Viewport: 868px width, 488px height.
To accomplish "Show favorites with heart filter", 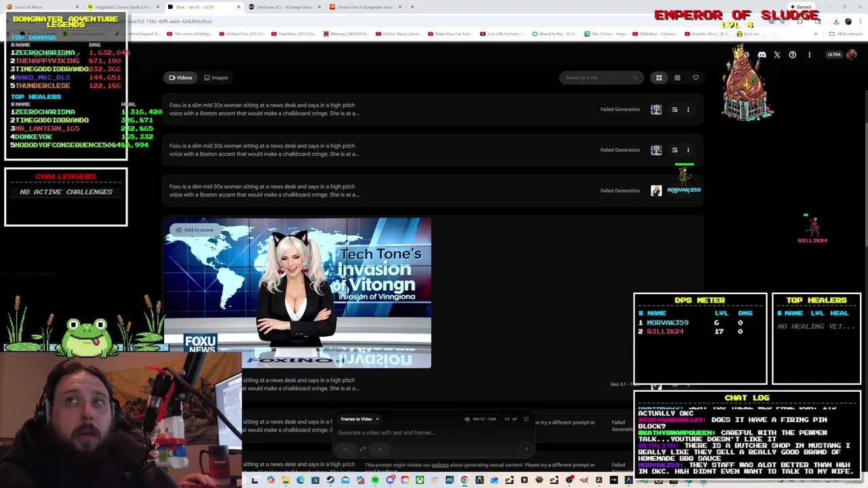I will point(695,78).
